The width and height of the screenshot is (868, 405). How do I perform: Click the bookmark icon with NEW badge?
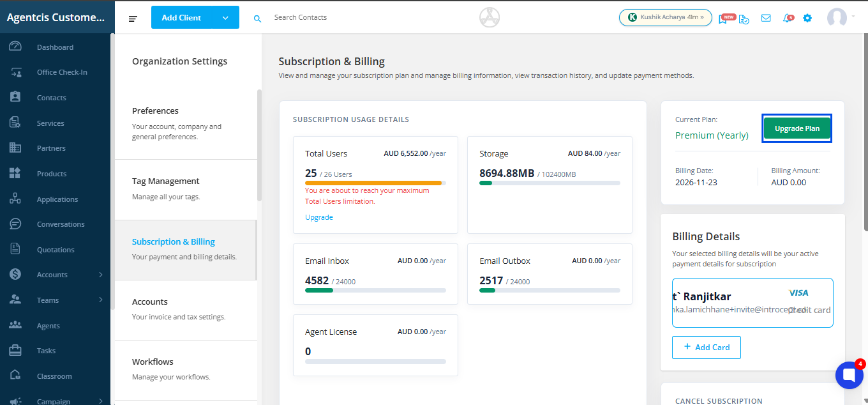pos(723,19)
